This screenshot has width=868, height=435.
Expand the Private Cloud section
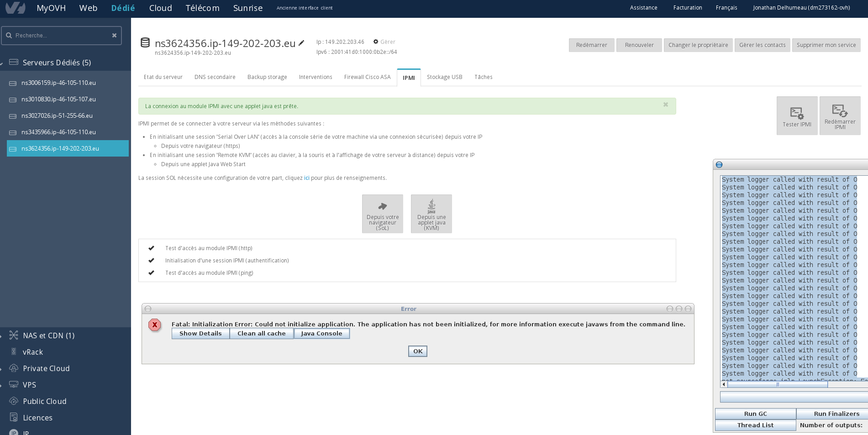click(x=1, y=369)
